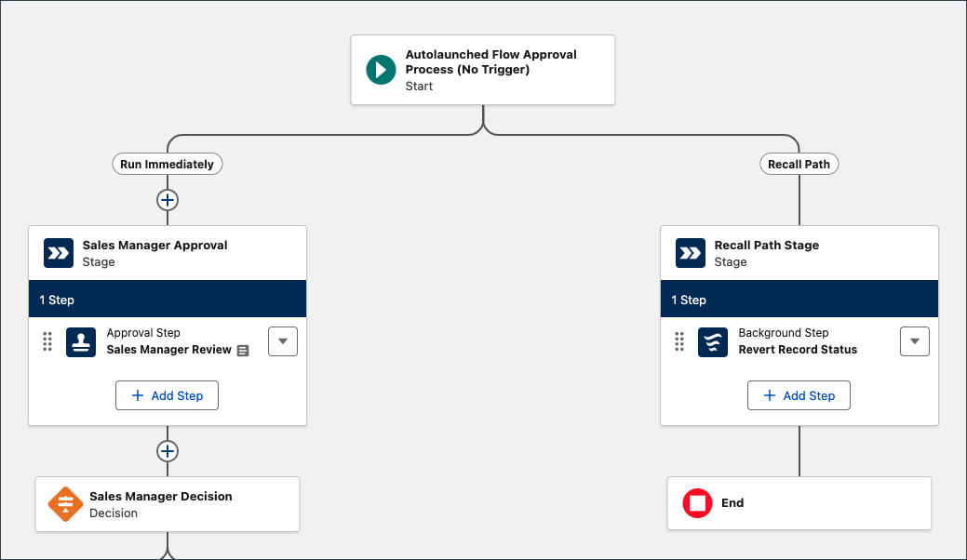The width and height of the screenshot is (967, 560).
Task: Click the note icon beside Sales Manager Review
Action: click(x=243, y=351)
